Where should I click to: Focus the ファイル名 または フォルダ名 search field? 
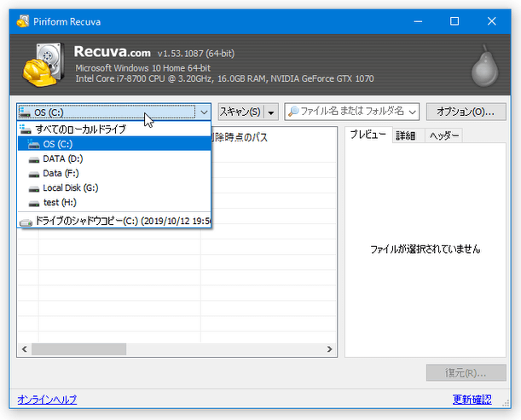coord(351,112)
